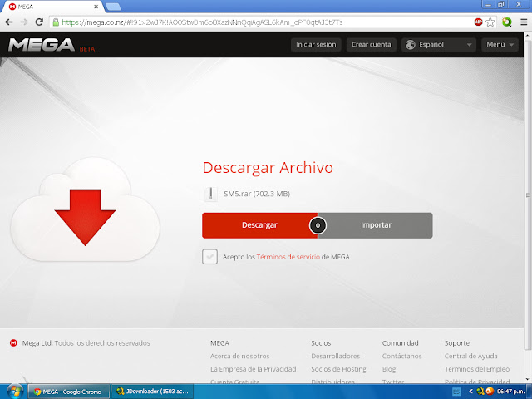The height and width of the screenshot is (399, 532).
Task: Click the red download arrow cloud graphic
Action: coord(85,210)
